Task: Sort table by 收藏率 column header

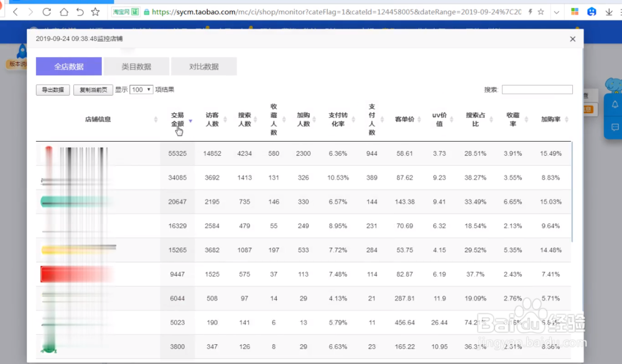Action: coord(513,120)
